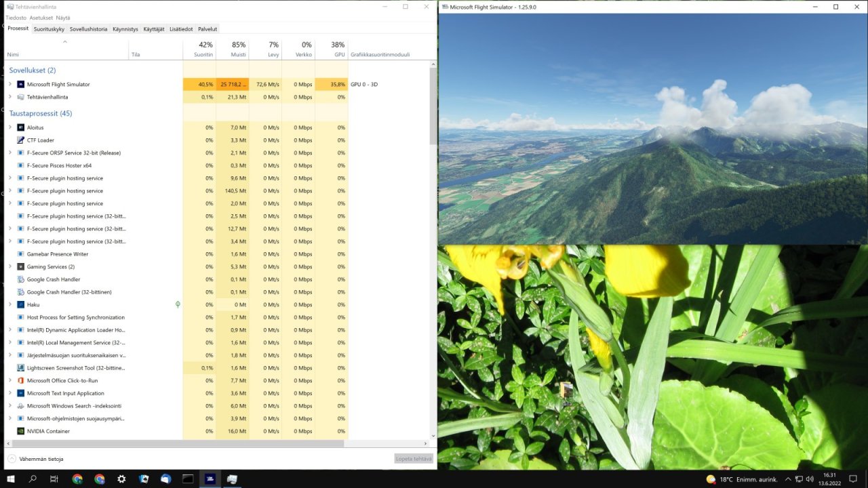Click the Lightscreen Screenshot Tool icon
The width and height of the screenshot is (868, 488).
(x=21, y=368)
